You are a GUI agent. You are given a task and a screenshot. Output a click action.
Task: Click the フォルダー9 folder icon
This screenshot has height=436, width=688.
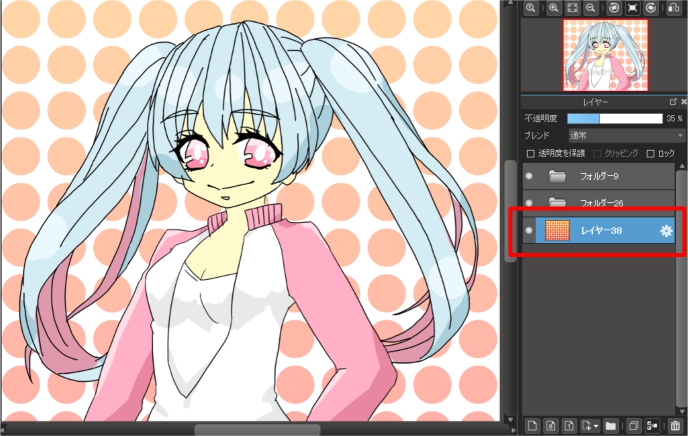[557, 176]
